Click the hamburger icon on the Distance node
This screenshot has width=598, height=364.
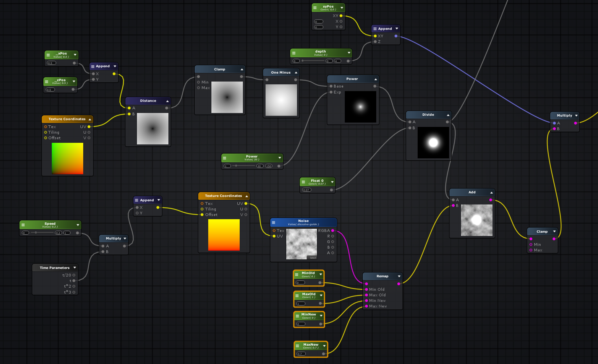tap(129, 101)
